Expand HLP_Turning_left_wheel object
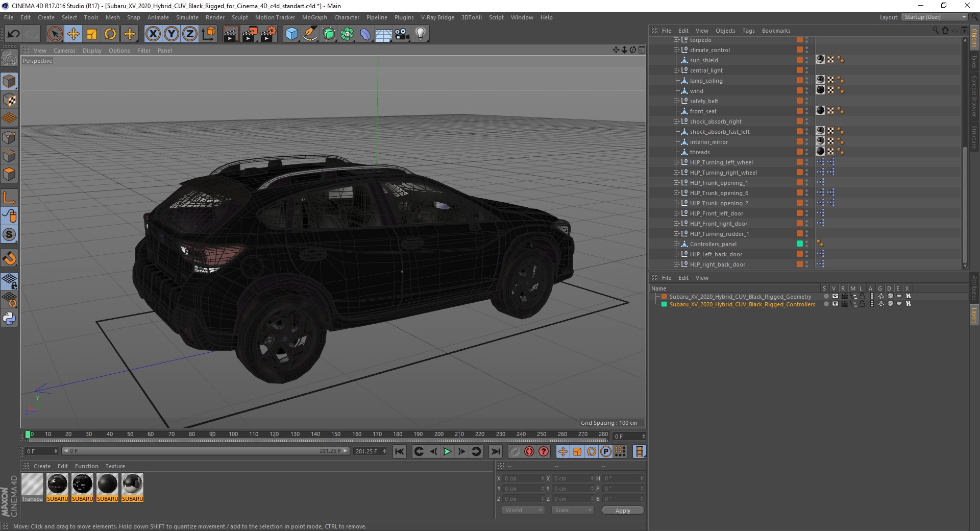Image resolution: width=980 pixels, height=531 pixels. click(x=676, y=162)
